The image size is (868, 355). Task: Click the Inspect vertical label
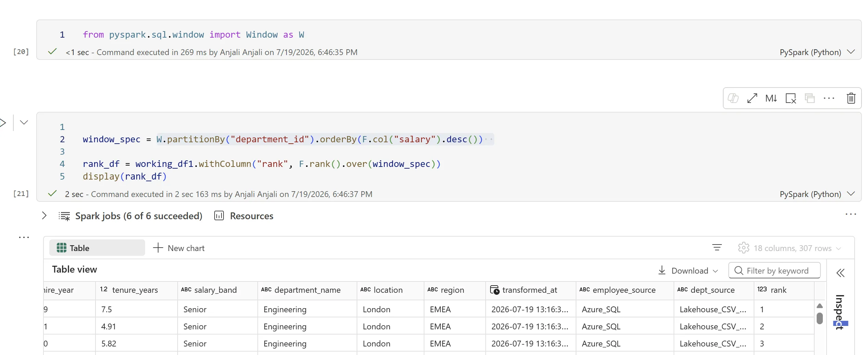pyautogui.click(x=840, y=312)
